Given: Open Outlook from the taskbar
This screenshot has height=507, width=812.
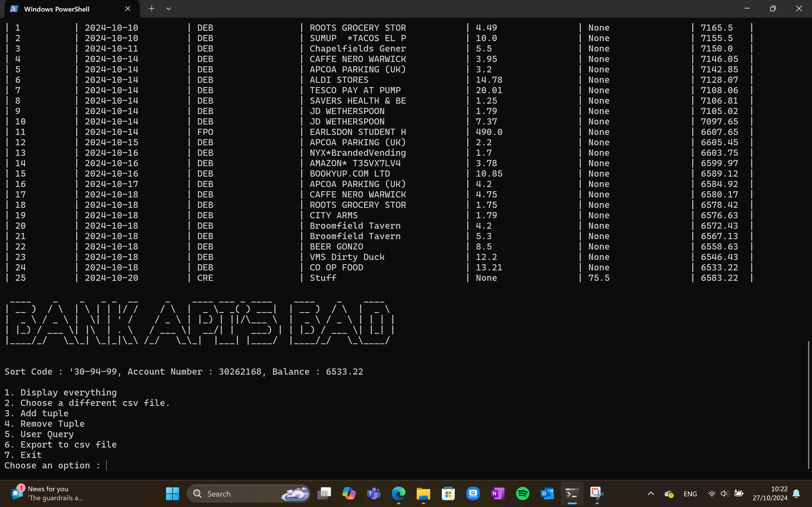Looking at the screenshot, I should coord(547,493).
